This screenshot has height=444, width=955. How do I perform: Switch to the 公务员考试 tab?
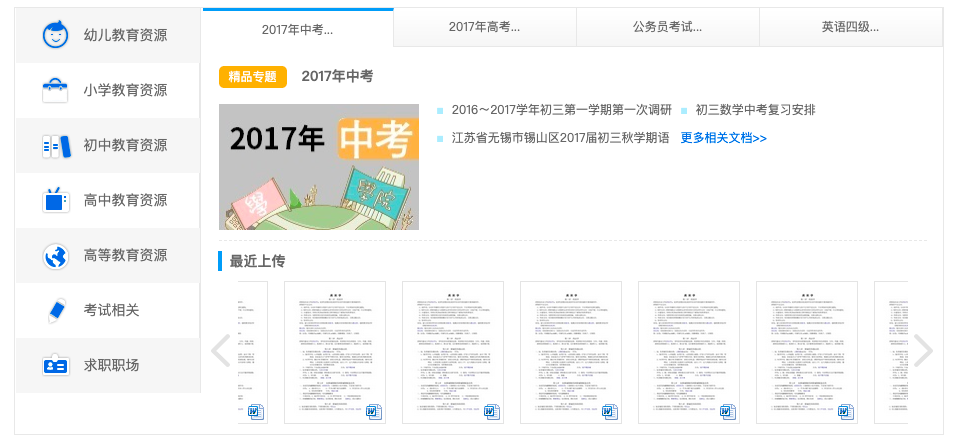click(x=668, y=27)
